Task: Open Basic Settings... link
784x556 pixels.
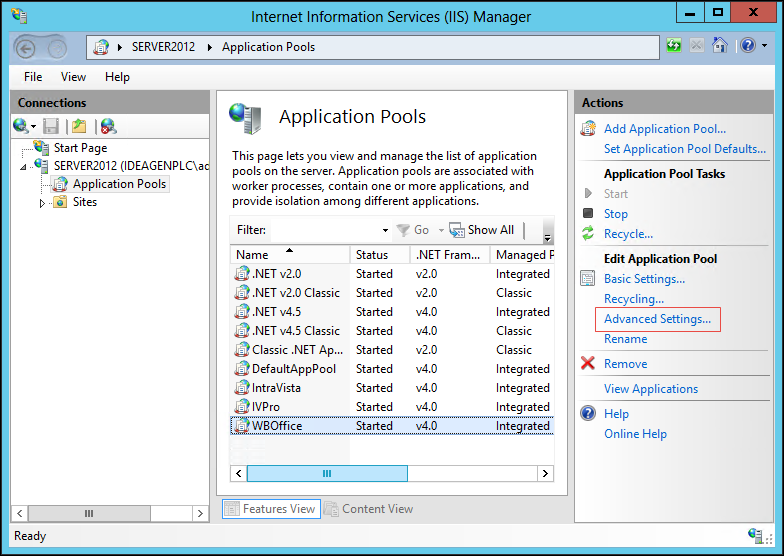Action: (x=644, y=279)
